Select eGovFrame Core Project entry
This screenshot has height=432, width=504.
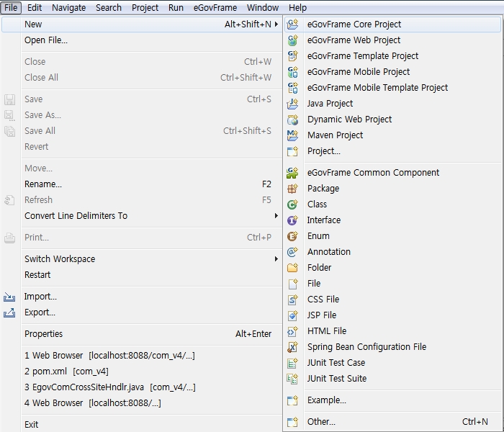point(354,24)
